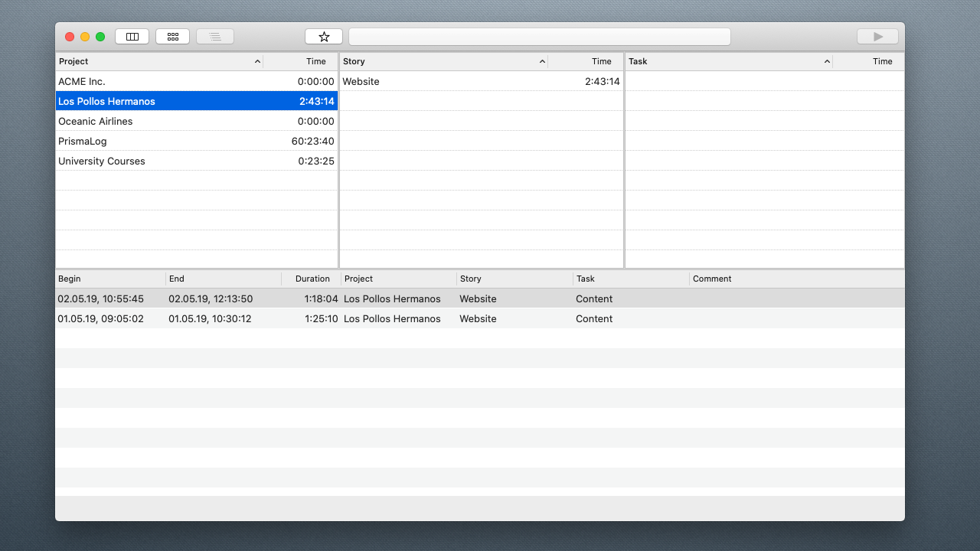Click the 60:23:40 time for PrismaLog
The image size is (980, 551).
313,141
